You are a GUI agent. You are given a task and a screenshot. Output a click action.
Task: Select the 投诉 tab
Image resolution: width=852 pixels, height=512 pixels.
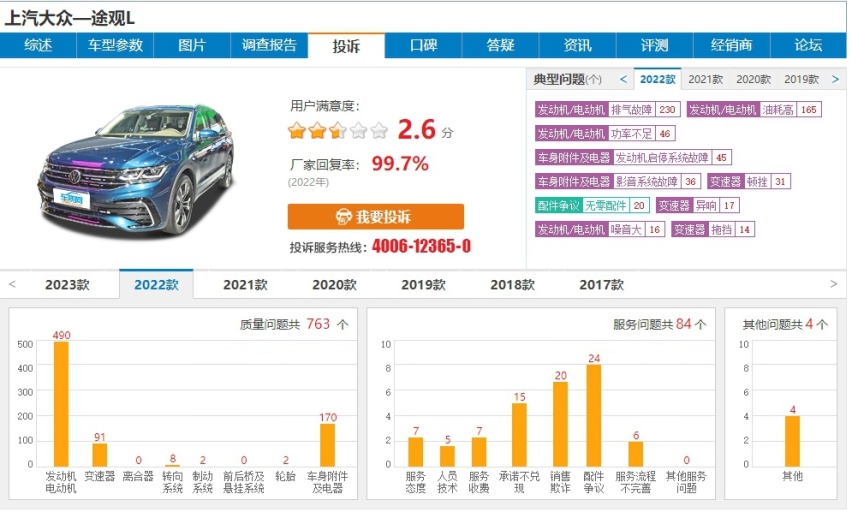point(346,46)
